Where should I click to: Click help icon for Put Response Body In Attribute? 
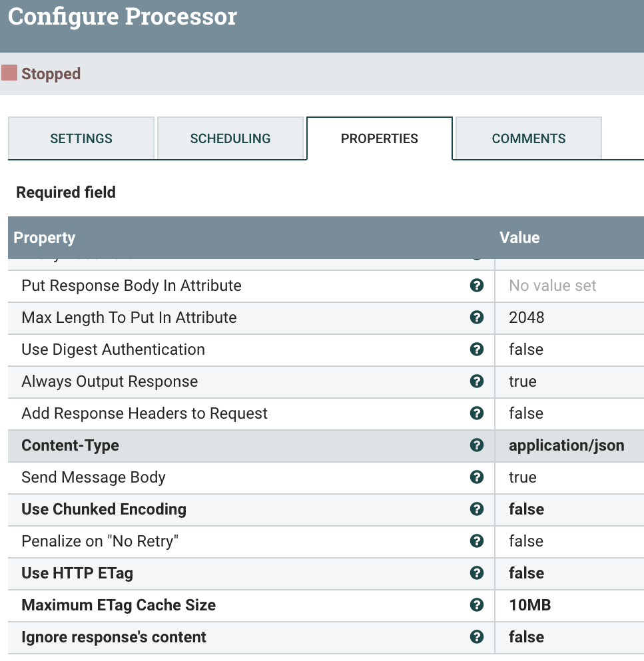476,286
